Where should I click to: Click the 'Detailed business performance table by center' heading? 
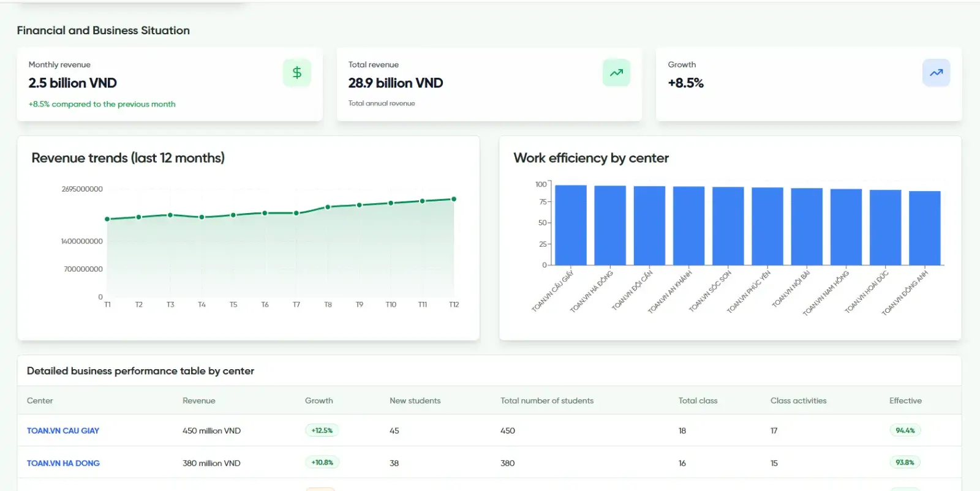(140, 371)
